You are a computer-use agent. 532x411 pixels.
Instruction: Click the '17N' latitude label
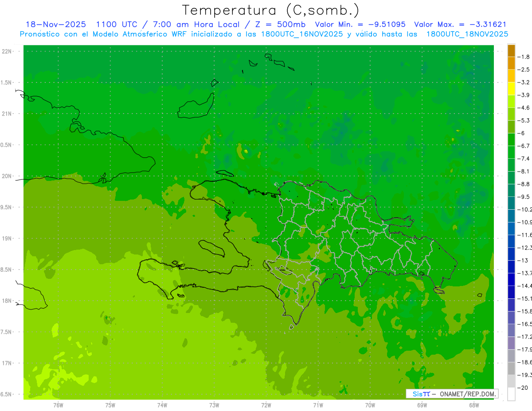pos(7,363)
